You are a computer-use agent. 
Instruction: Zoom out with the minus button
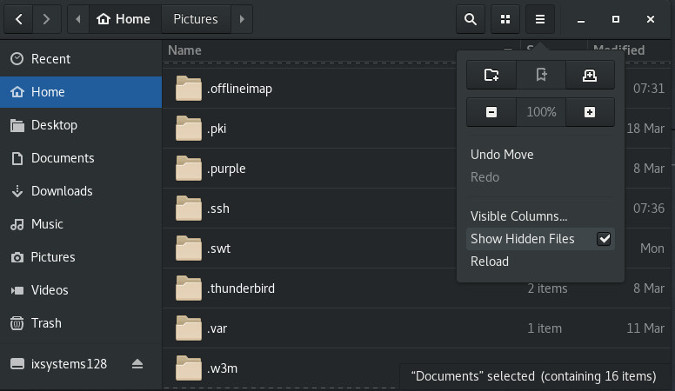491,112
